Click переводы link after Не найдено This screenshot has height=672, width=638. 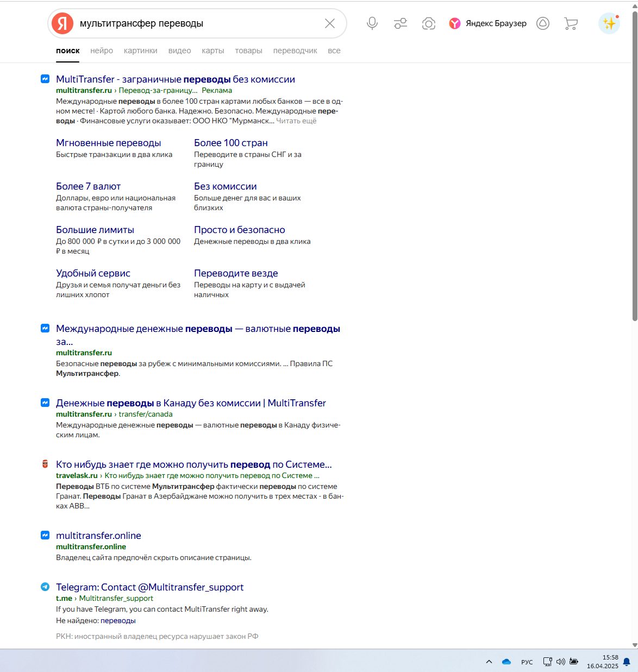click(118, 620)
